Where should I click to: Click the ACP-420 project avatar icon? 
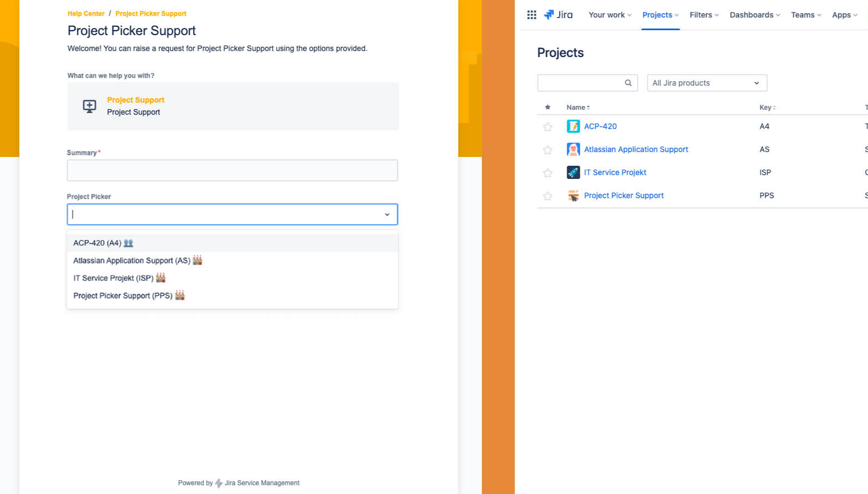coord(573,126)
